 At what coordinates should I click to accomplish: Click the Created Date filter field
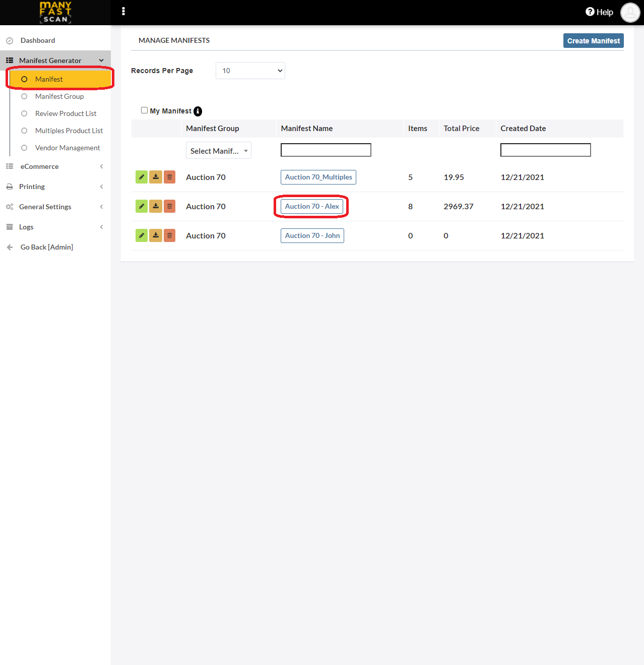[x=546, y=150]
